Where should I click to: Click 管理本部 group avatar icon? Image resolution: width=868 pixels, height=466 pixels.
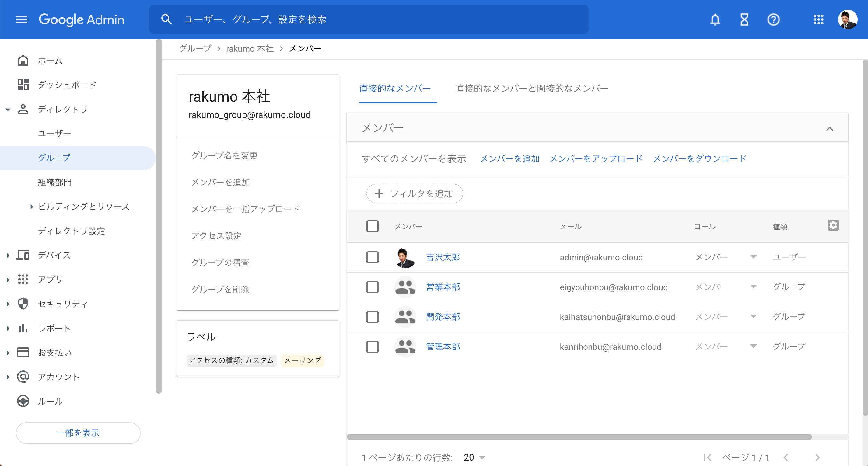405,346
